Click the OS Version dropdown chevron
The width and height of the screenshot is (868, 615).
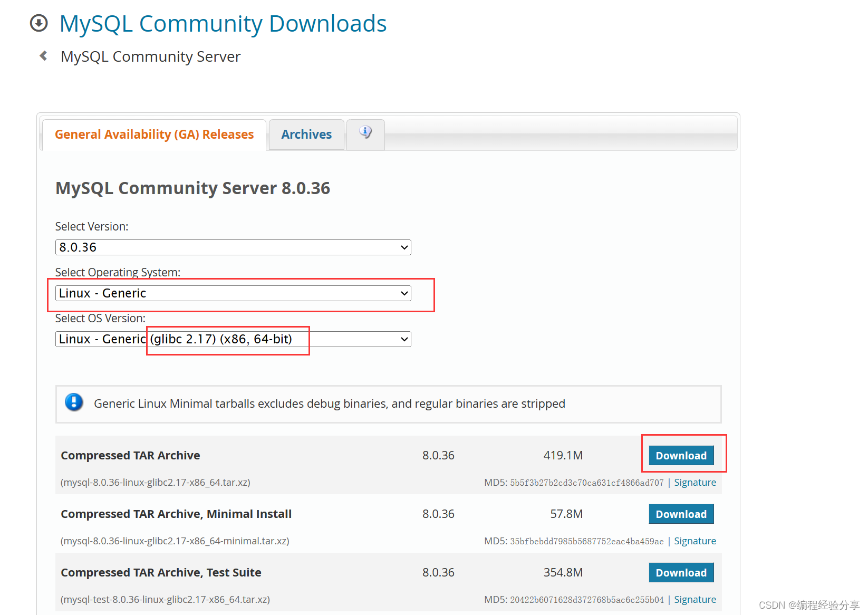click(x=403, y=339)
